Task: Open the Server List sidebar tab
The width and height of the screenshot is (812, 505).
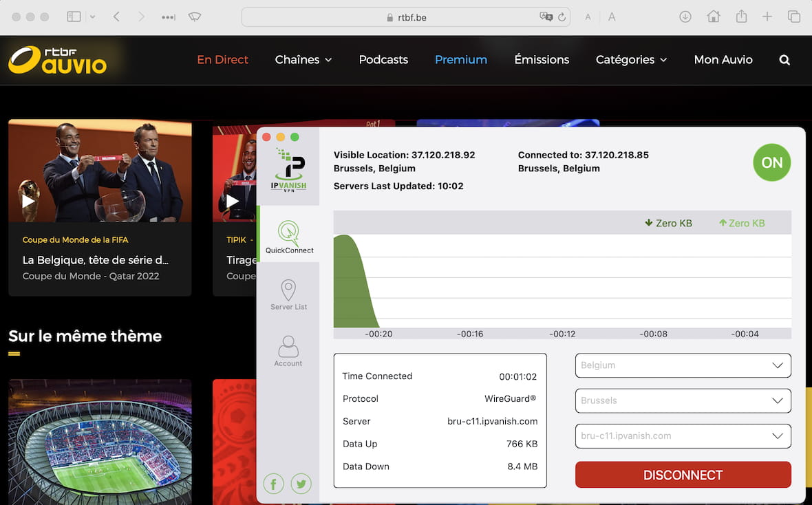Action: pyautogui.click(x=288, y=294)
